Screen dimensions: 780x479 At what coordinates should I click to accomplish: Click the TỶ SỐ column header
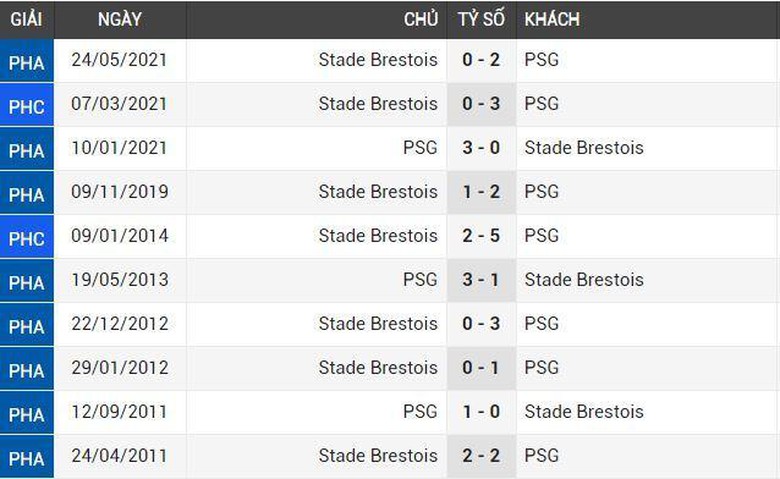click(481, 19)
